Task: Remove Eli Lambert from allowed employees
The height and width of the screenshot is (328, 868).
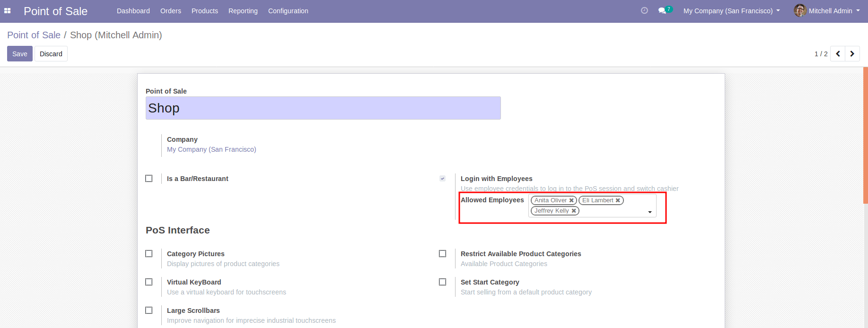Action: tap(618, 200)
